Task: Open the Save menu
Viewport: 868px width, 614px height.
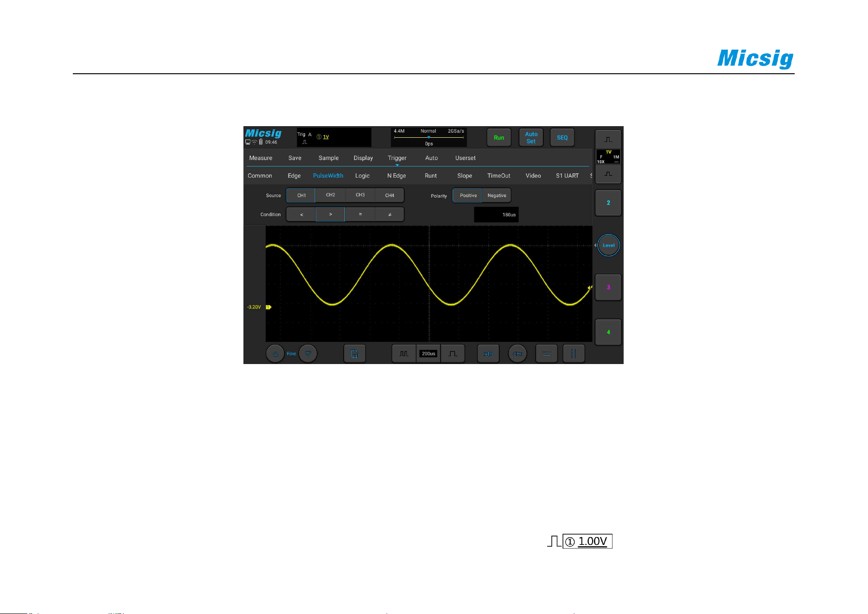Action: pos(295,158)
